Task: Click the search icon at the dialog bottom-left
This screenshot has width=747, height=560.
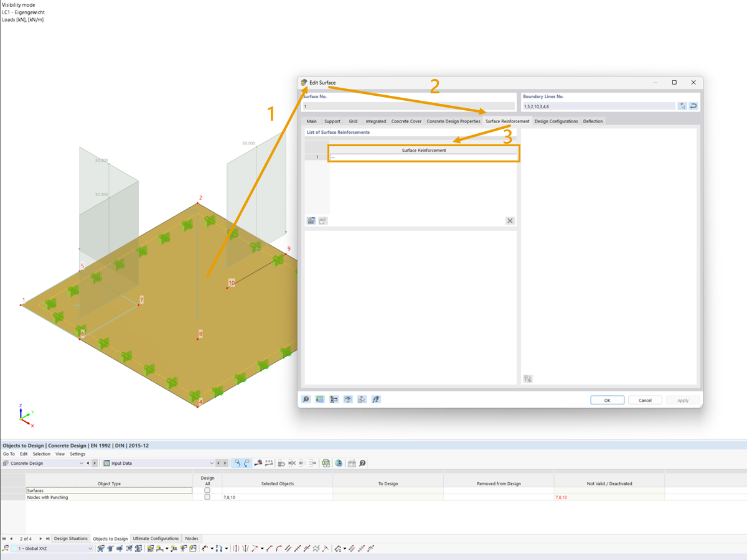Action: 306,399
